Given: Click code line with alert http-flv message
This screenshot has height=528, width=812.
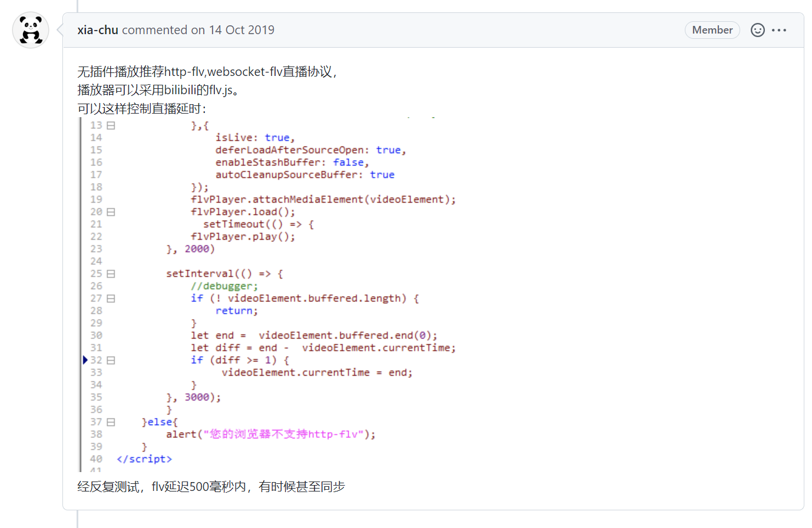Looking at the screenshot, I should (x=270, y=434).
